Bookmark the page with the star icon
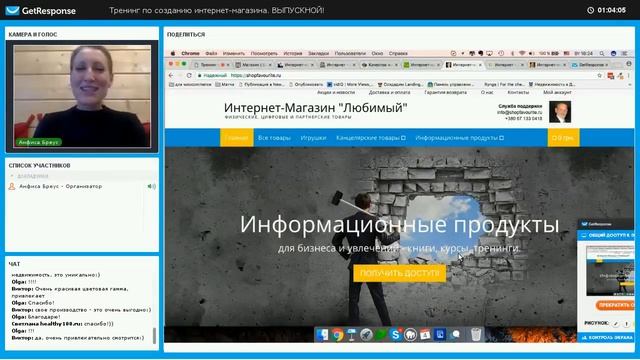 [599, 76]
